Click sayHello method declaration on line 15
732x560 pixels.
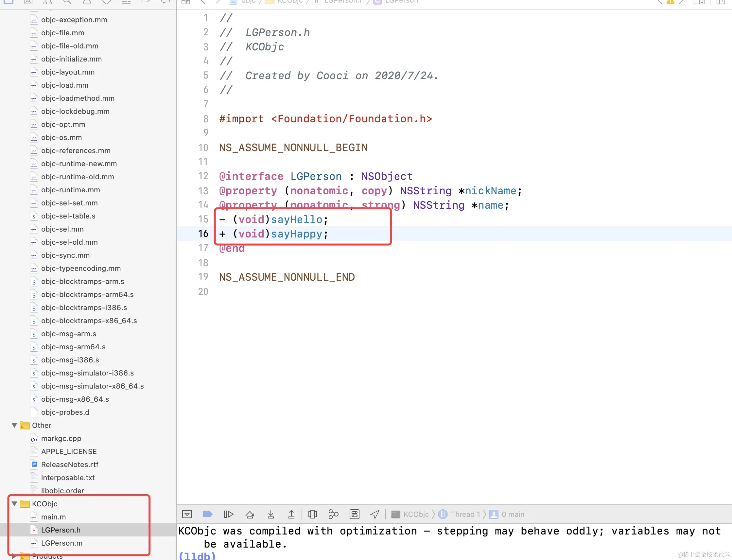pos(296,219)
